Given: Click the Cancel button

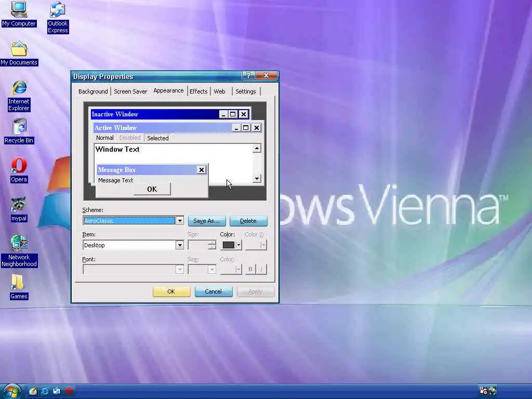Looking at the screenshot, I should (214, 291).
